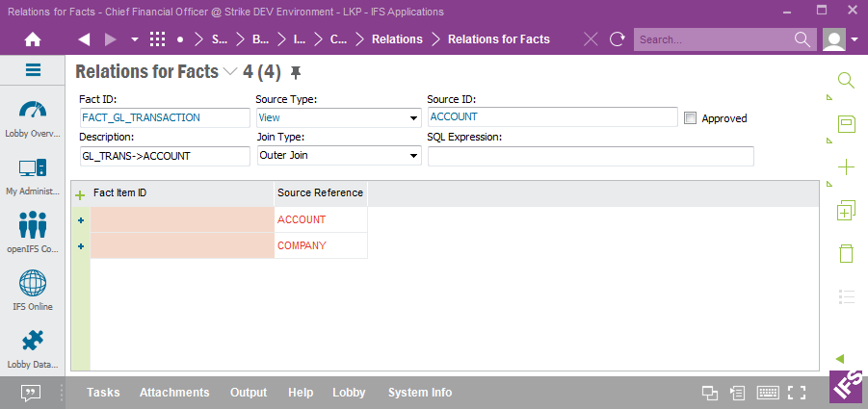Viewport: 868px width, 409px height.
Task: Click the windows overlap icon in footer
Action: tap(710, 393)
